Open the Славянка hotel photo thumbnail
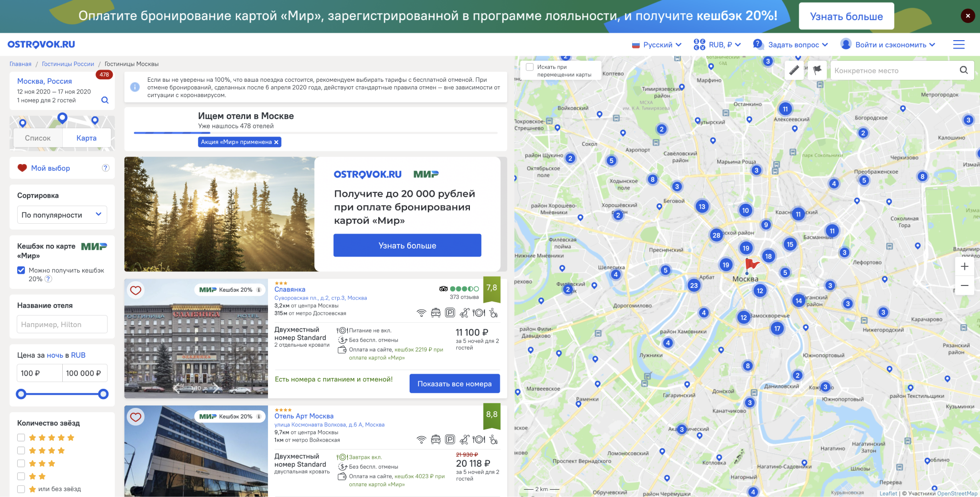Screen dimensions: 980x497 (196, 339)
